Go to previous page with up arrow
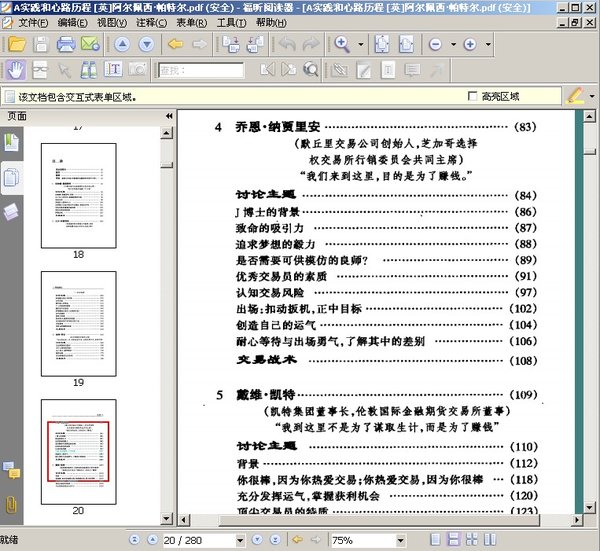This screenshot has height=551, width=600. (122, 44)
